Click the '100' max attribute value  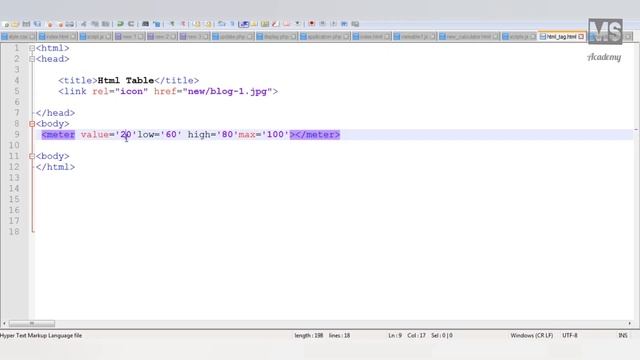(275, 135)
